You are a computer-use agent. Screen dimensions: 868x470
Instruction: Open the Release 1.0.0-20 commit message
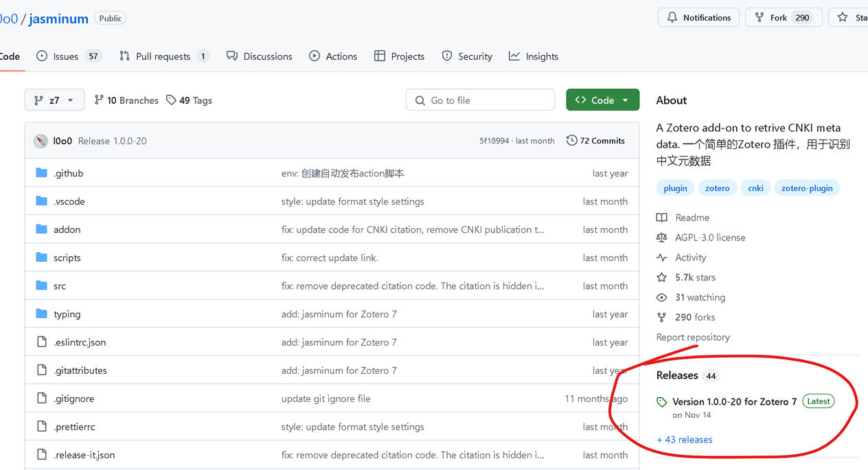coord(113,141)
